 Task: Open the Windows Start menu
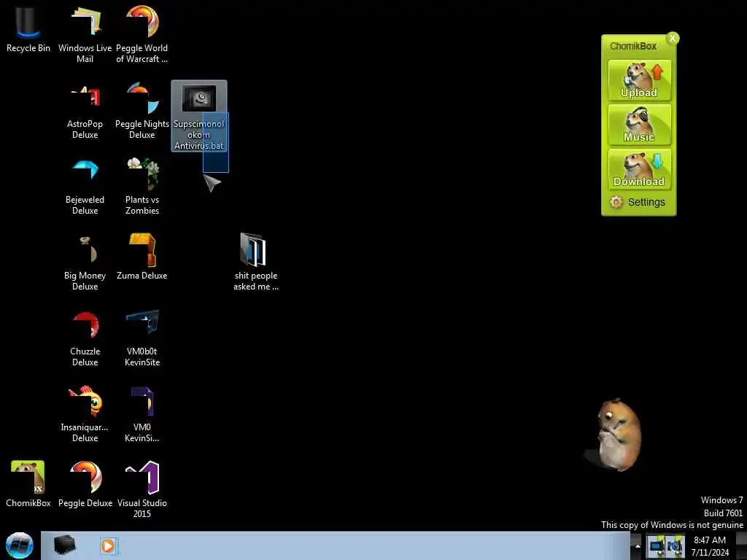(x=20, y=545)
